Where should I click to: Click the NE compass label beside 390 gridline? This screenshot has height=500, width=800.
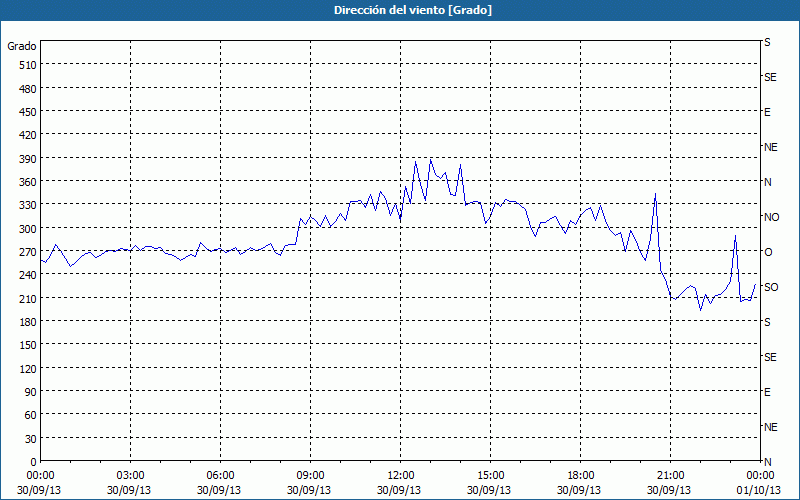771,147
